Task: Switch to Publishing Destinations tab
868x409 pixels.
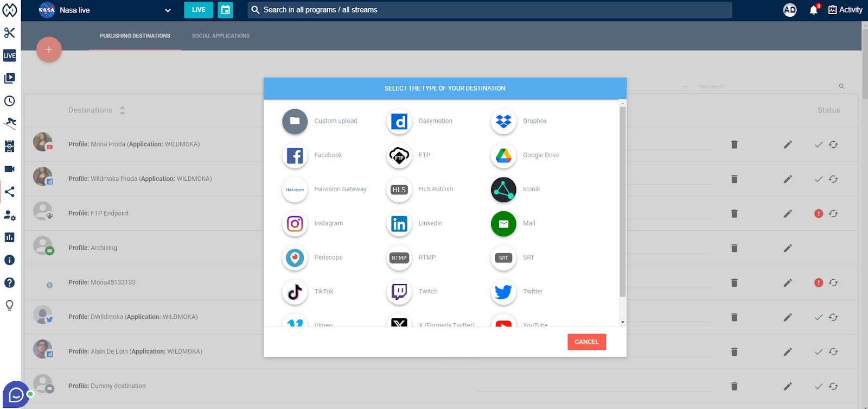Action: (135, 36)
